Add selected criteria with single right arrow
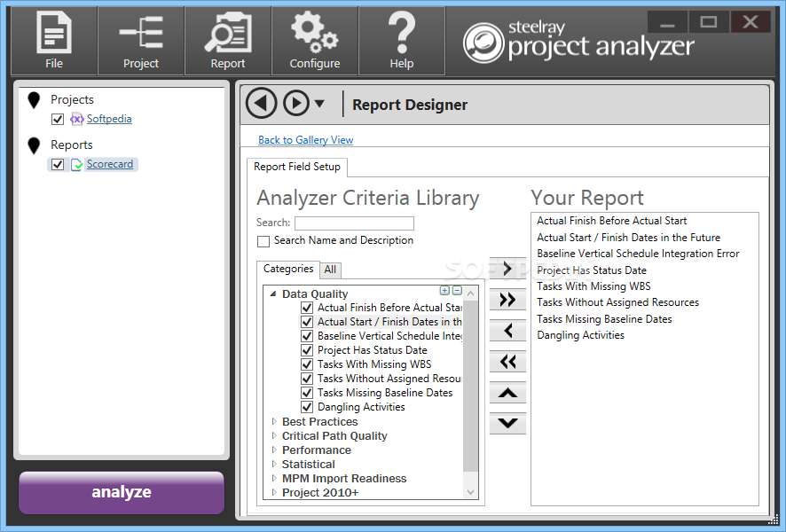 point(507,269)
